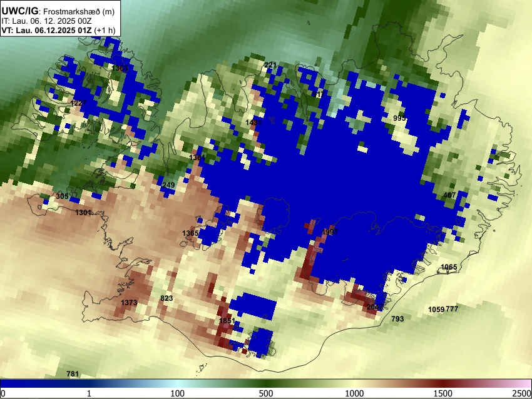Select the 467 value in the east
Image resolution: width=532 pixels, height=399 pixels.
tap(449, 195)
